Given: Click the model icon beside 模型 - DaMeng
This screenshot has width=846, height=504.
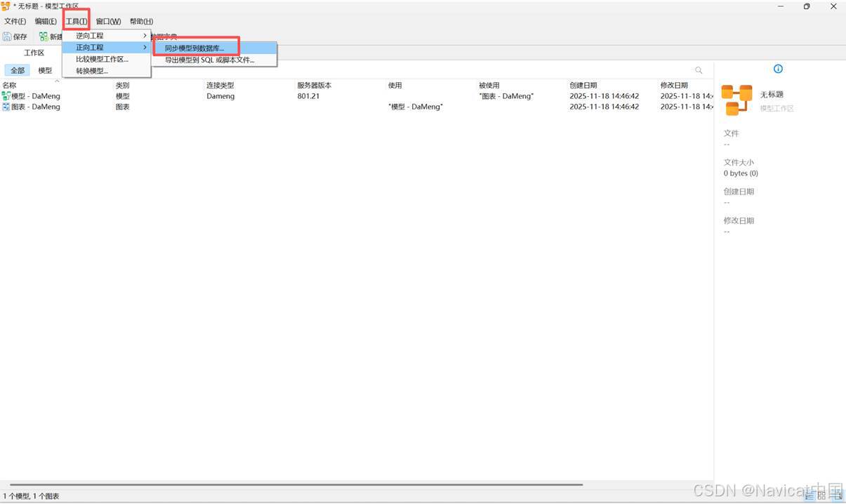Looking at the screenshot, I should (x=6, y=96).
